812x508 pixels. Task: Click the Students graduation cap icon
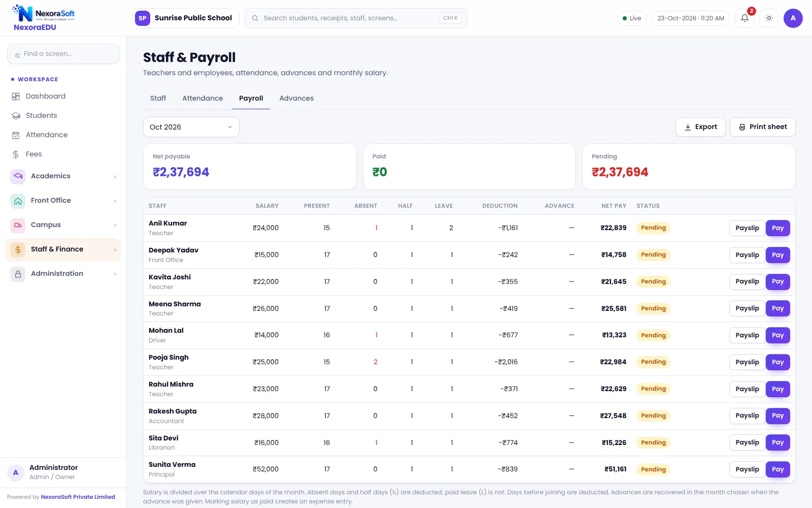tap(16, 116)
